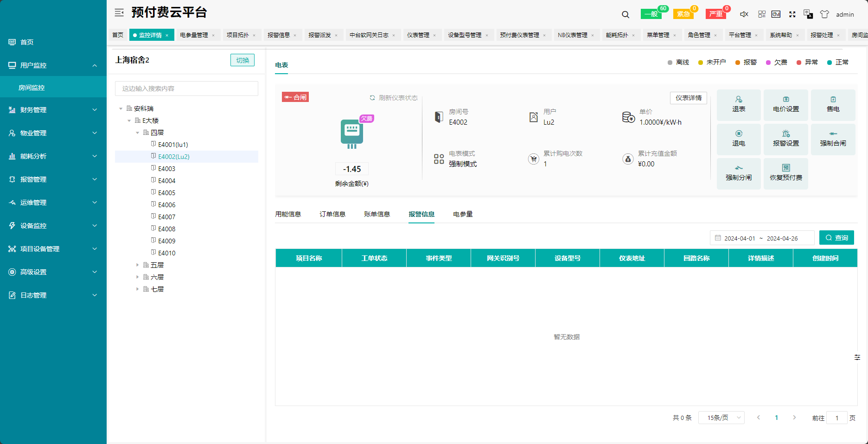Click the search magnifier icon in header
The width and height of the screenshot is (868, 444).
coord(625,14)
